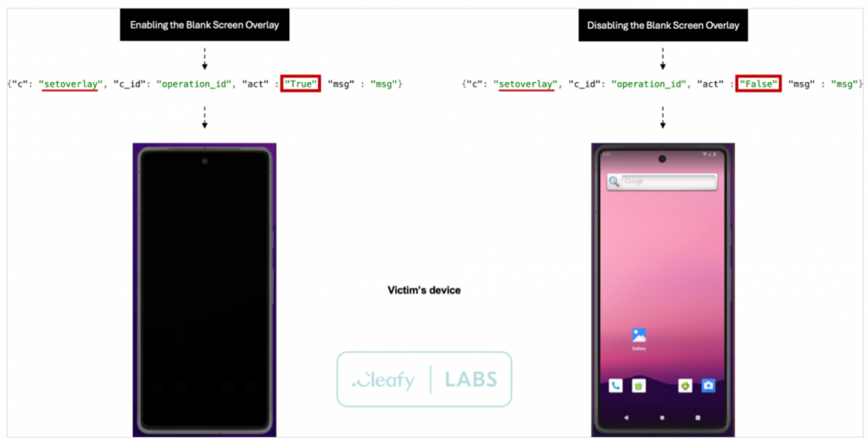Image resolution: width=868 pixels, height=442 pixels.
Task: Click "Enabling the Blank Screen Overlay" label
Action: (205, 25)
